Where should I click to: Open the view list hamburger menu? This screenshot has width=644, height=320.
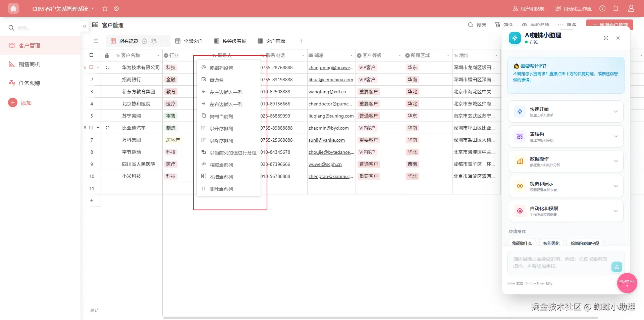coord(96,41)
